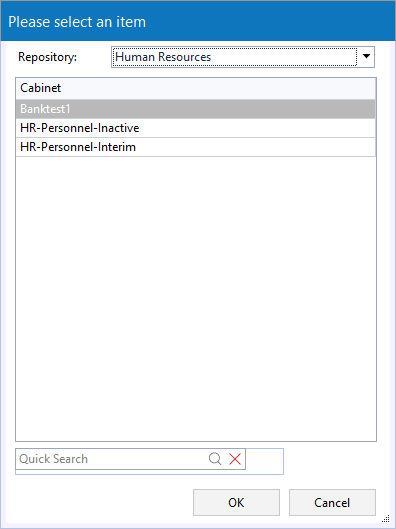
Task: Select the HR-Personnel-Inactive cabinet
Action: pos(196,128)
